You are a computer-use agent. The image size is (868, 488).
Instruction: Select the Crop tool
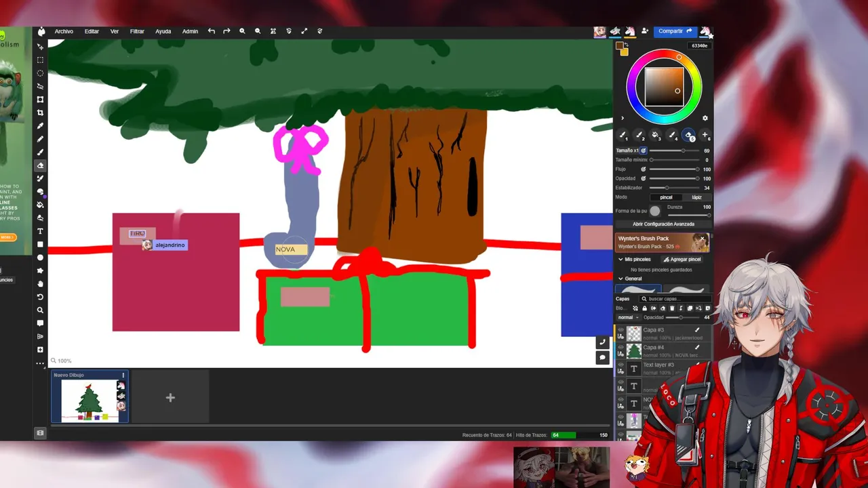(x=40, y=113)
